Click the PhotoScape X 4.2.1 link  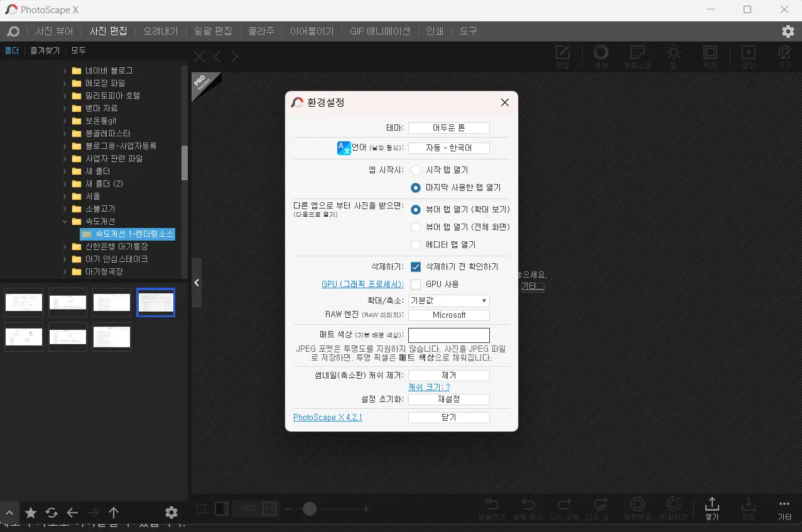pos(327,417)
